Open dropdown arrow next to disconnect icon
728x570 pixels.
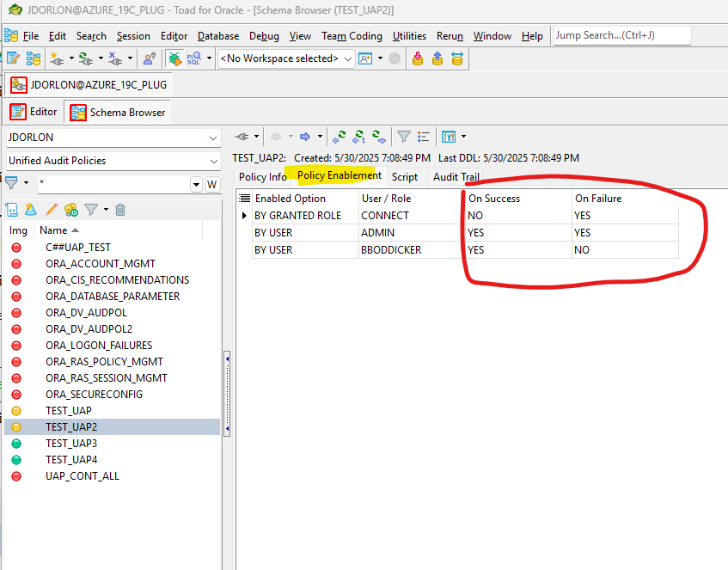point(130,58)
